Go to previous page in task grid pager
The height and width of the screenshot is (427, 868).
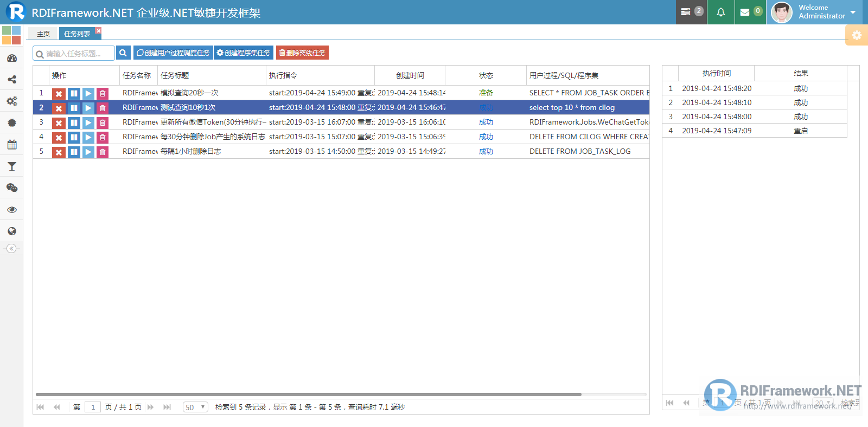click(x=56, y=407)
